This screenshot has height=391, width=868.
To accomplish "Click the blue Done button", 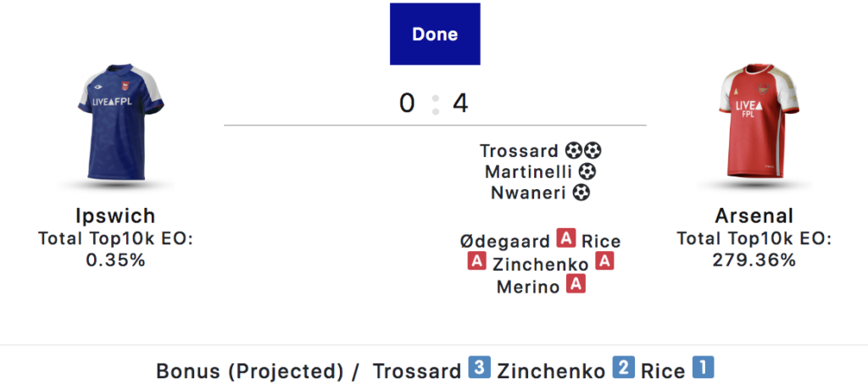I will (435, 34).
